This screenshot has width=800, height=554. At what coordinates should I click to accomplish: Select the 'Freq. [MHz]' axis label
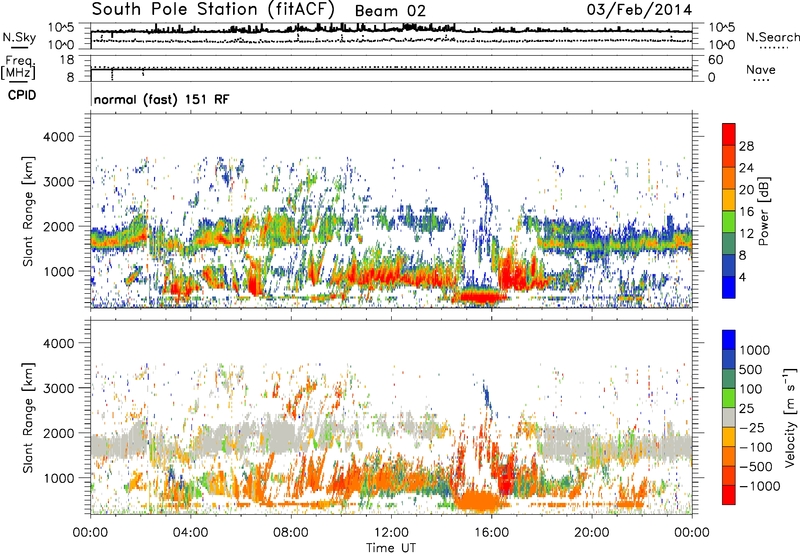click(x=18, y=68)
